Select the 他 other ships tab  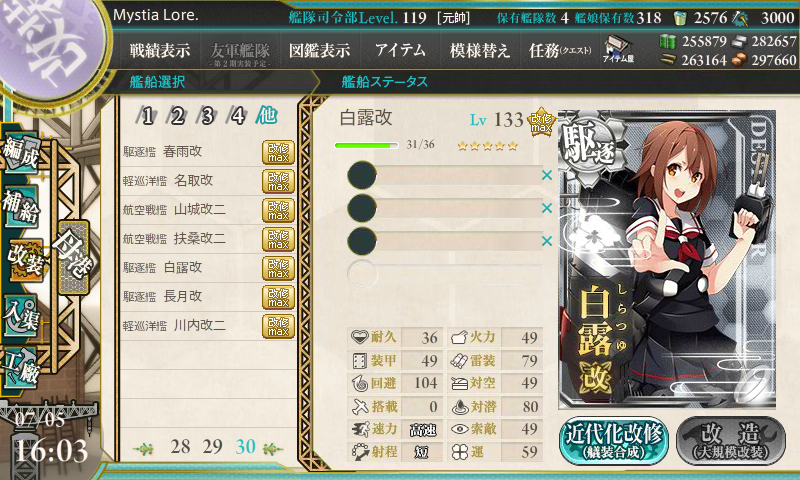pyautogui.click(x=267, y=115)
